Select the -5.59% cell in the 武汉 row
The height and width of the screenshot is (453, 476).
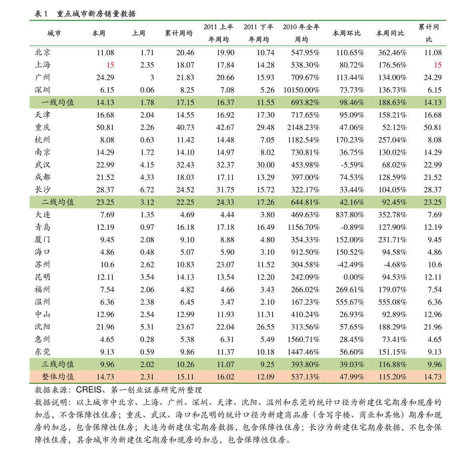point(352,165)
